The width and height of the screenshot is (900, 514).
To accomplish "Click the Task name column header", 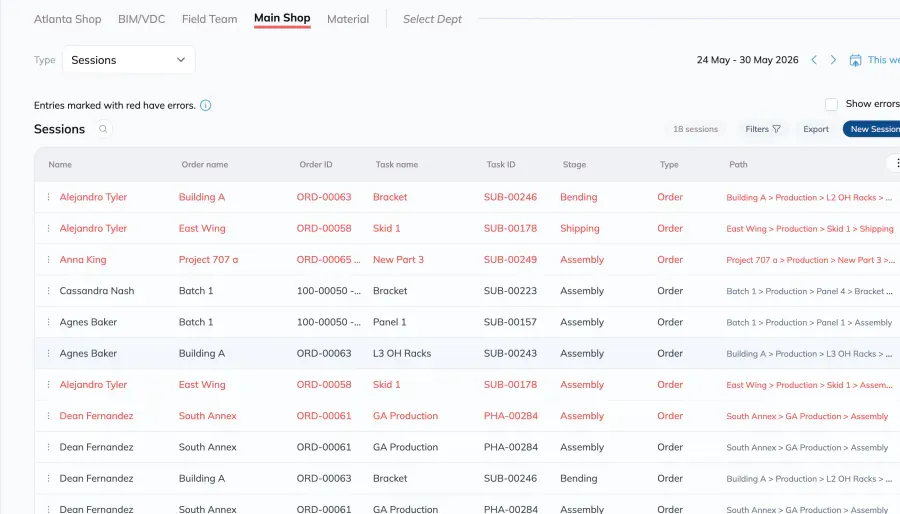I will click(x=397, y=165).
